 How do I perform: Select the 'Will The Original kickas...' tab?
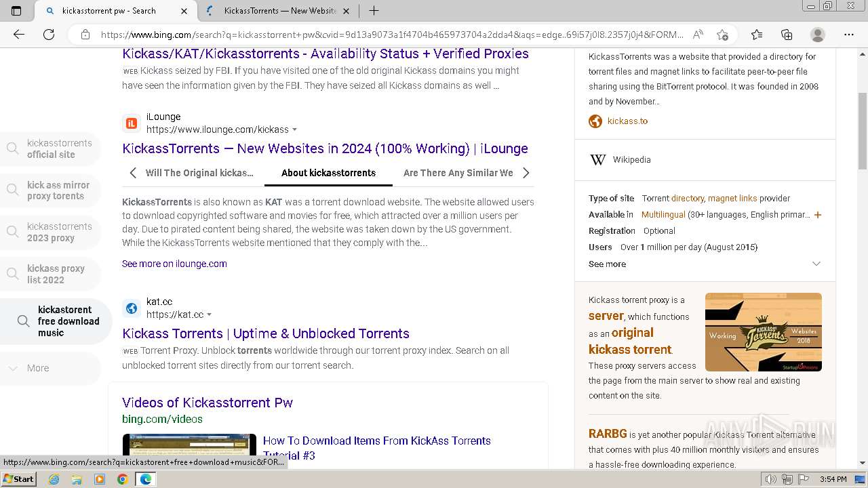click(x=199, y=173)
